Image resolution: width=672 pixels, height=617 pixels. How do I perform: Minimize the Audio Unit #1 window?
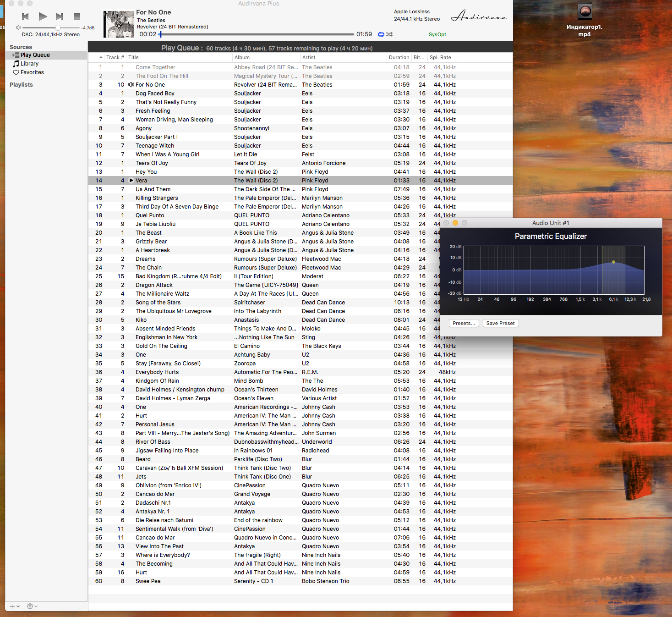pyautogui.click(x=455, y=223)
